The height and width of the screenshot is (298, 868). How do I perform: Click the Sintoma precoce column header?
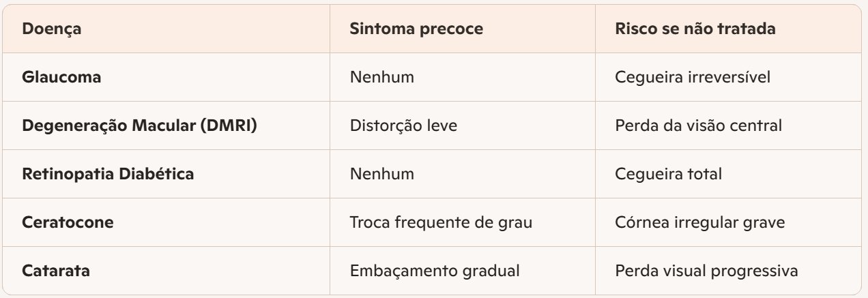tap(416, 30)
